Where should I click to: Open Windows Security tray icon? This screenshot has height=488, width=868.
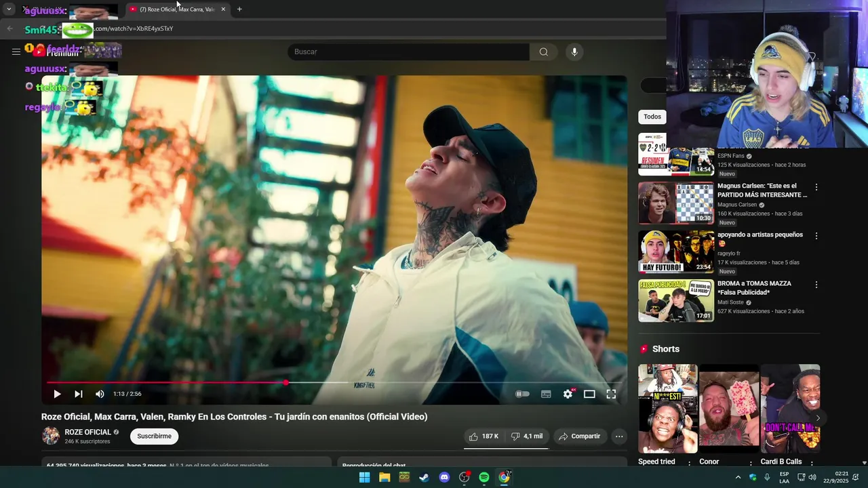coord(753,477)
